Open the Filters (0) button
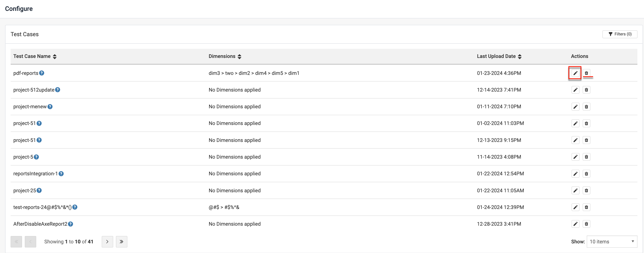Screen dimensions: 644x253 point(620,34)
